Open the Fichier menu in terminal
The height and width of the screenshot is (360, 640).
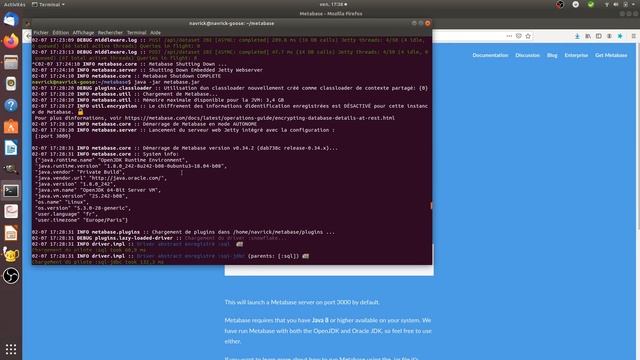[x=41, y=33]
